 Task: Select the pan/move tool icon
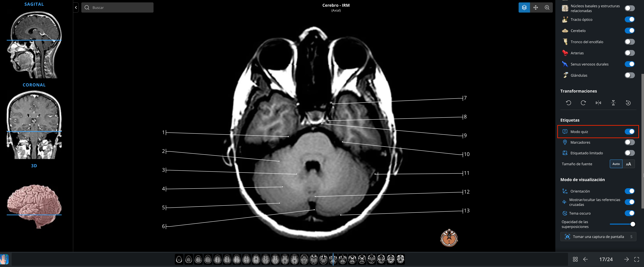point(535,7)
